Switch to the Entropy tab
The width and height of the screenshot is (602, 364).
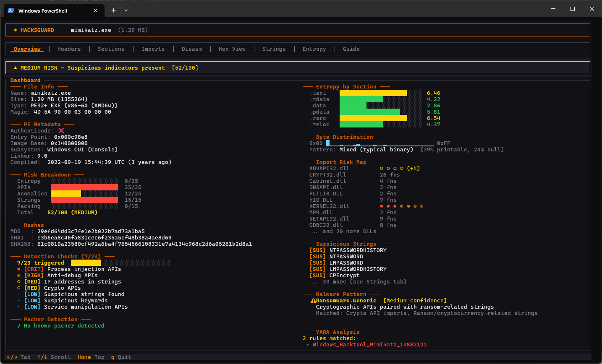point(314,49)
